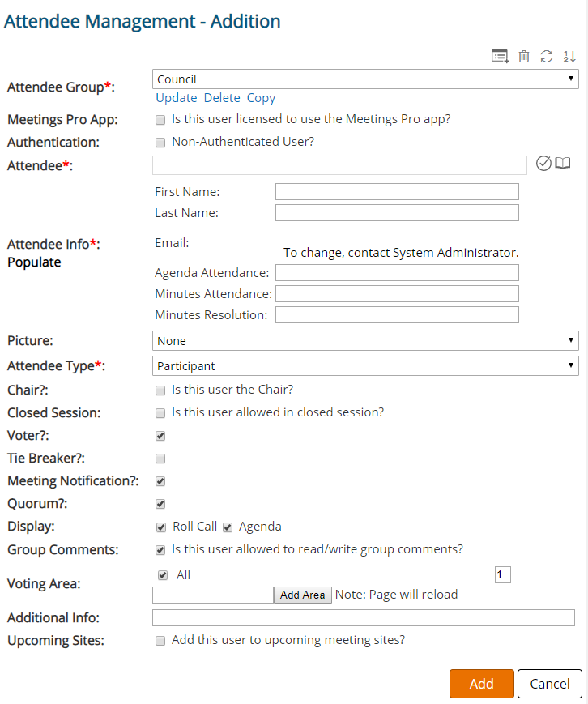Select the numeric sort order icon
Viewport: 588px width, 704px height.
click(569, 56)
